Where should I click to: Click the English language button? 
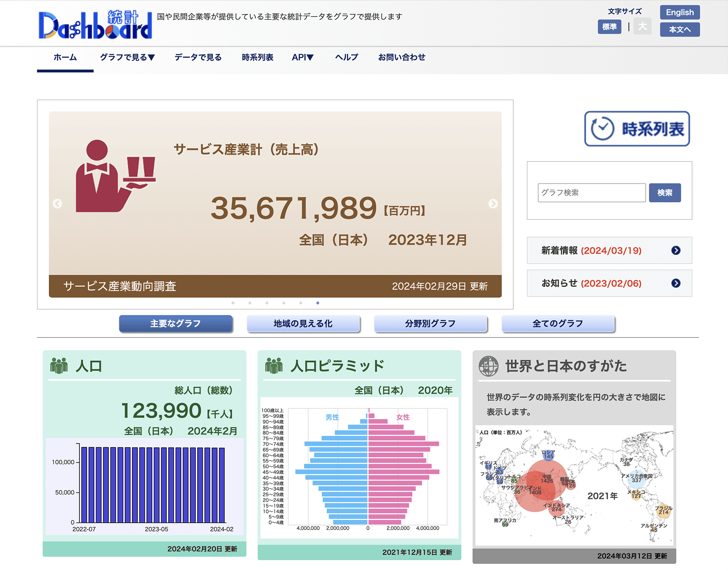click(679, 12)
